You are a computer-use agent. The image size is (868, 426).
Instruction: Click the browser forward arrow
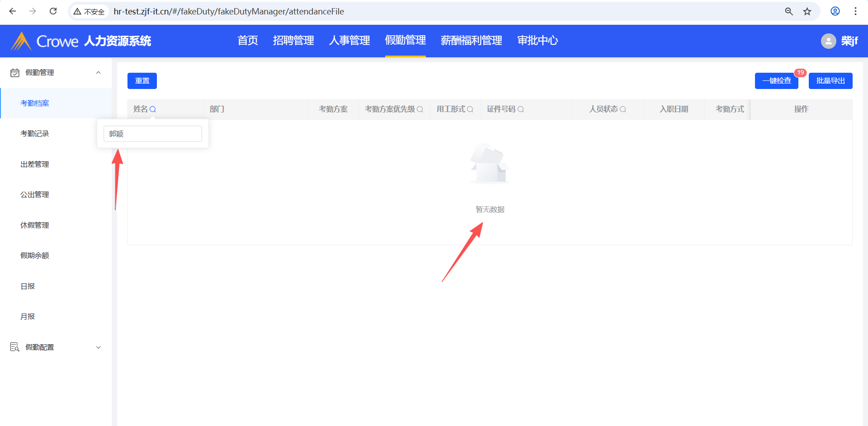pyautogui.click(x=33, y=11)
